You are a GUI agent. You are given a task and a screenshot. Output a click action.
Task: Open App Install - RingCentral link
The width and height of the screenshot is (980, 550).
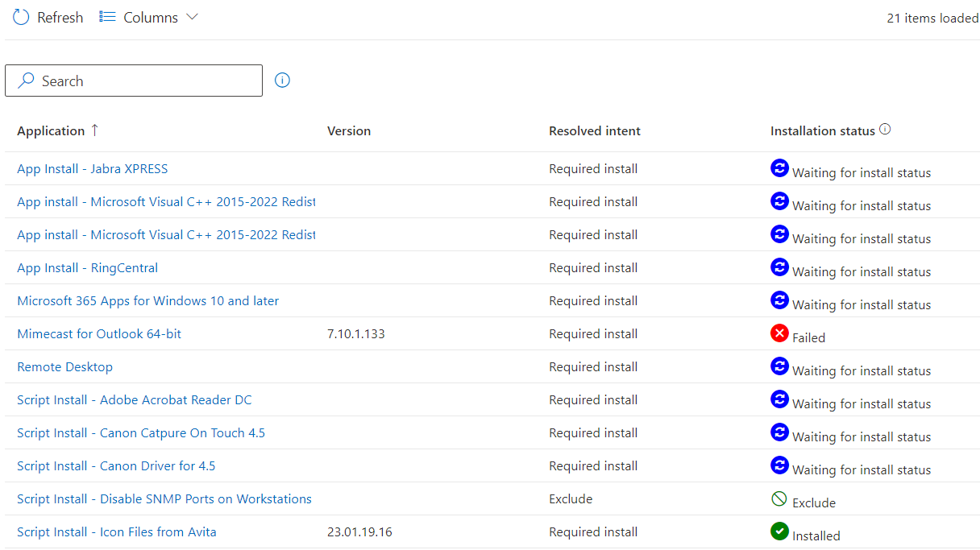pos(87,268)
